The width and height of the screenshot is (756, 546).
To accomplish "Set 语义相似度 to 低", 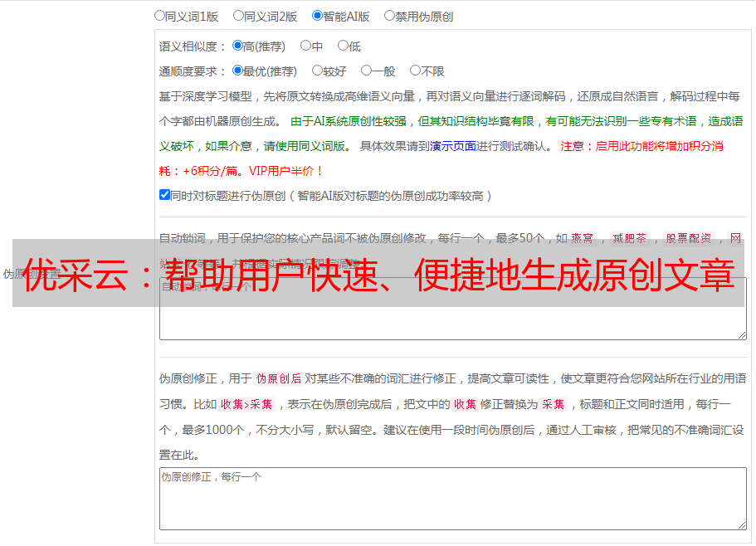I will pyautogui.click(x=343, y=46).
